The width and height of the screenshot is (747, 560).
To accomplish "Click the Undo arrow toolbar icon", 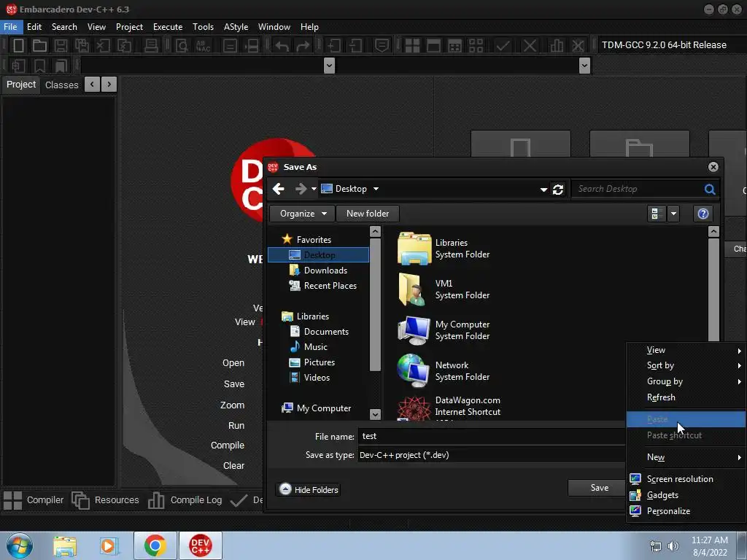I will (x=282, y=46).
